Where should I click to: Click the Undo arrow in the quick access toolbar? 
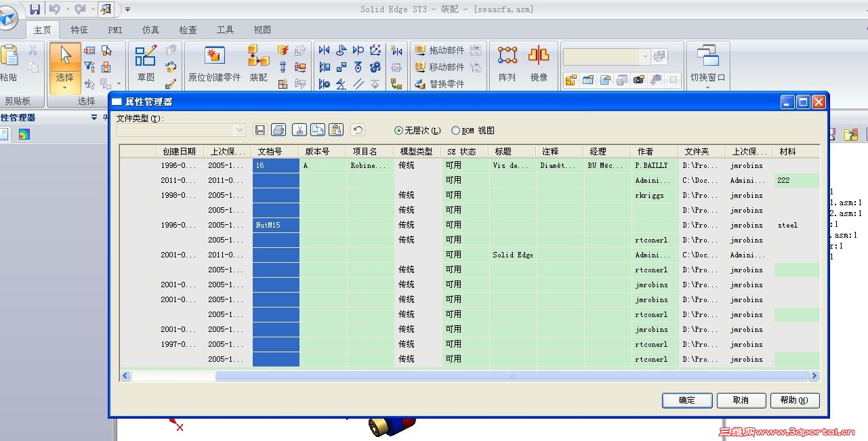click(55, 9)
